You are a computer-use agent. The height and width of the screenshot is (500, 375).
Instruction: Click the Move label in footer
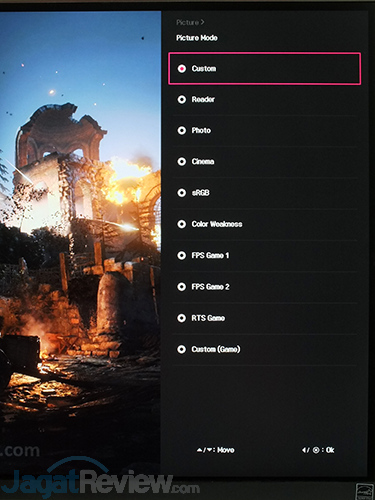pyautogui.click(x=226, y=450)
